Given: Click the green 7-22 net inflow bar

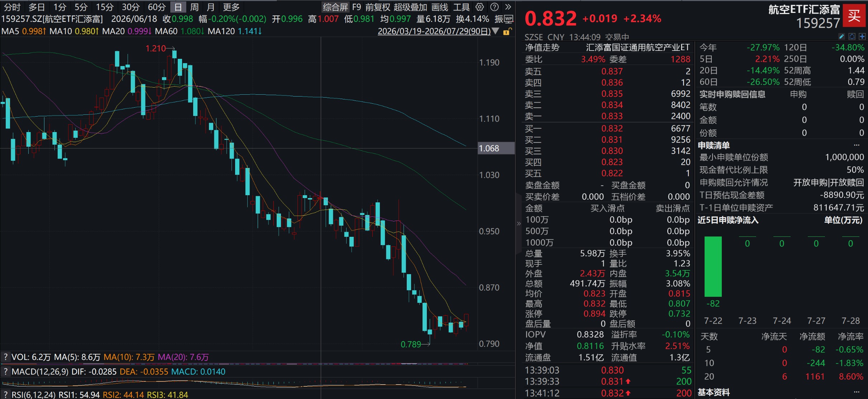Looking at the screenshot, I should click(x=713, y=266).
